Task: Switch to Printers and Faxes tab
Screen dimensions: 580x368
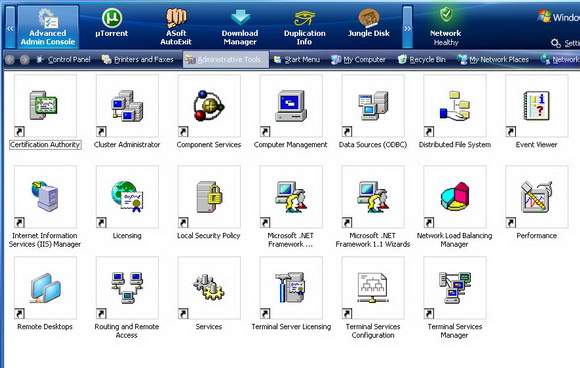Action: [138, 60]
